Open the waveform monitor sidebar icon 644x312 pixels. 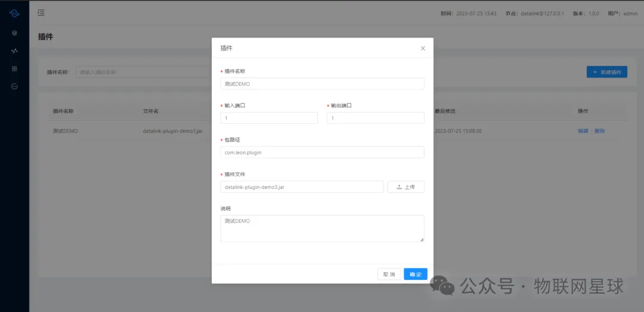[x=14, y=51]
